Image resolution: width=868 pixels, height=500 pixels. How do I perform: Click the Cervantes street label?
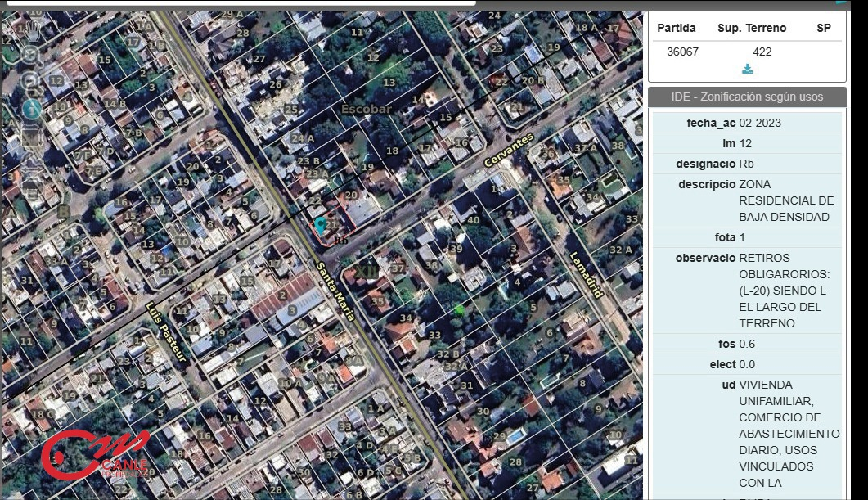pyautogui.click(x=509, y=150)
